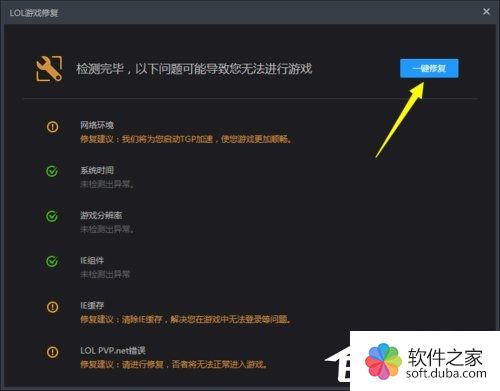The width and height of the screenshot is (500, 391).
Task: Click the green check icon beside 系统时间
Action: click(52, 171)
